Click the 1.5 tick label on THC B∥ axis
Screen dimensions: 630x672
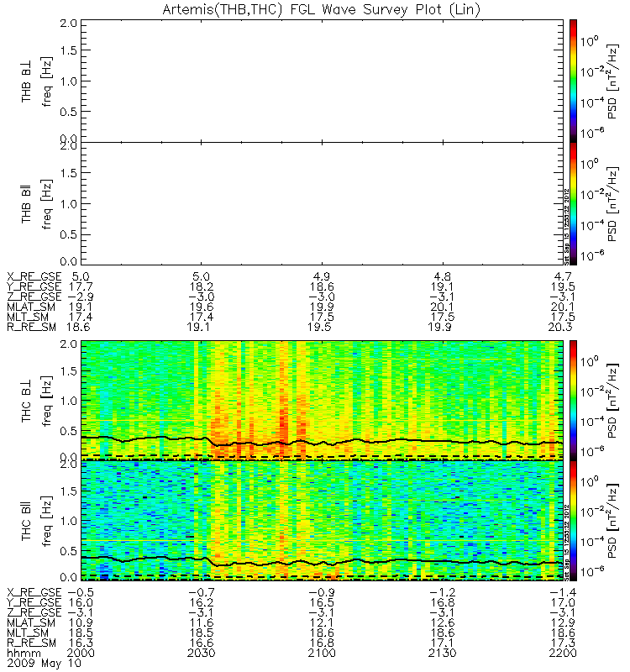(69, 491)
